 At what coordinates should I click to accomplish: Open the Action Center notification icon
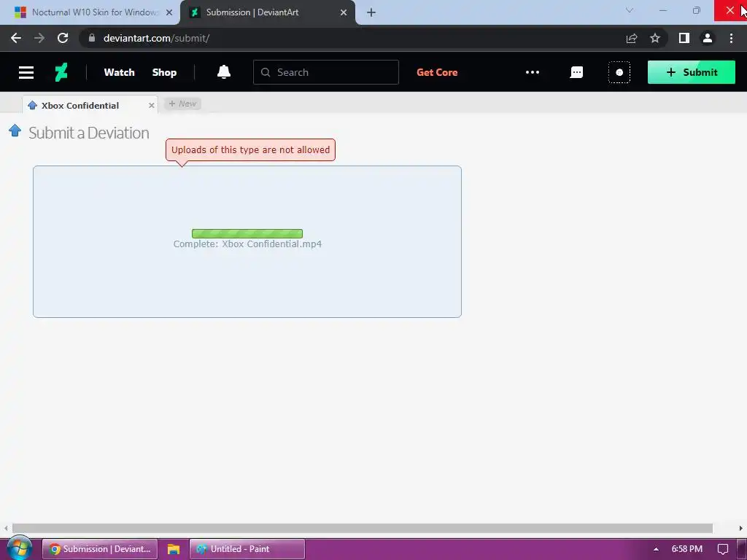coord(723,549)
